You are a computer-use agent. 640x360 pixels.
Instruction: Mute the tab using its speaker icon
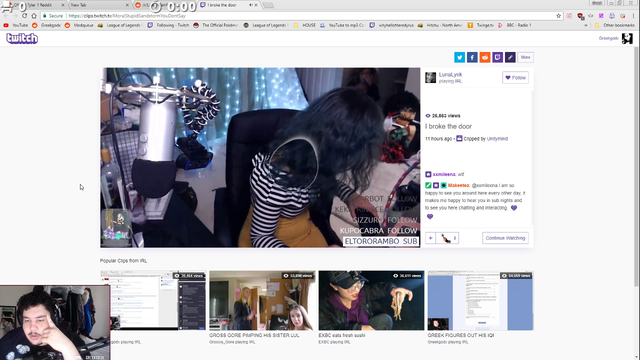pos(250,5)
